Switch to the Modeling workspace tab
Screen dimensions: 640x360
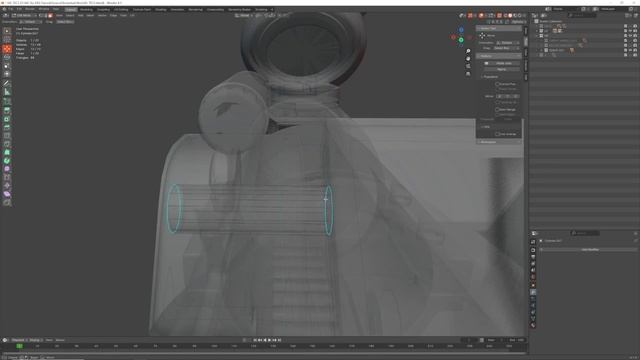click(x=86, y=9)
